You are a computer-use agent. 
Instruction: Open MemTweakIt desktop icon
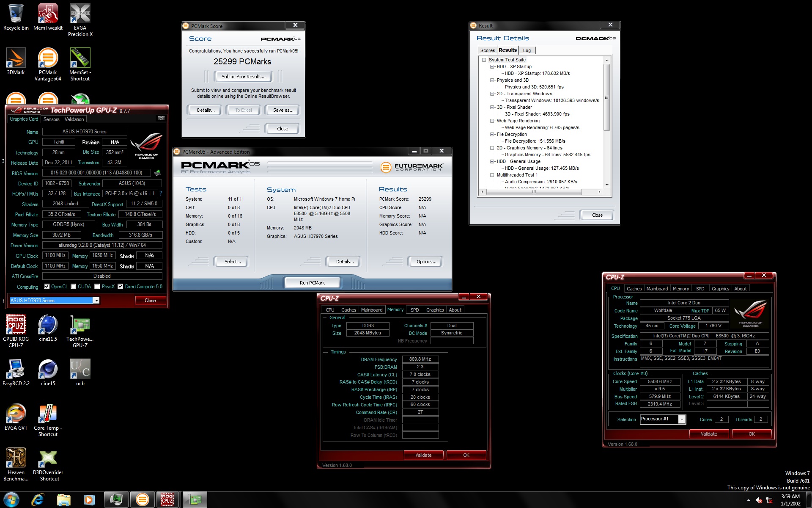[48, 17]
